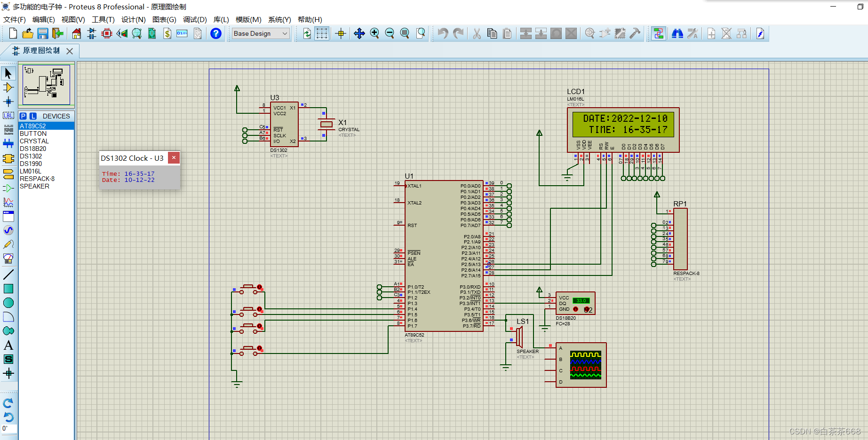Open the Bill of Materials dollar icon

tap(167, 33)
